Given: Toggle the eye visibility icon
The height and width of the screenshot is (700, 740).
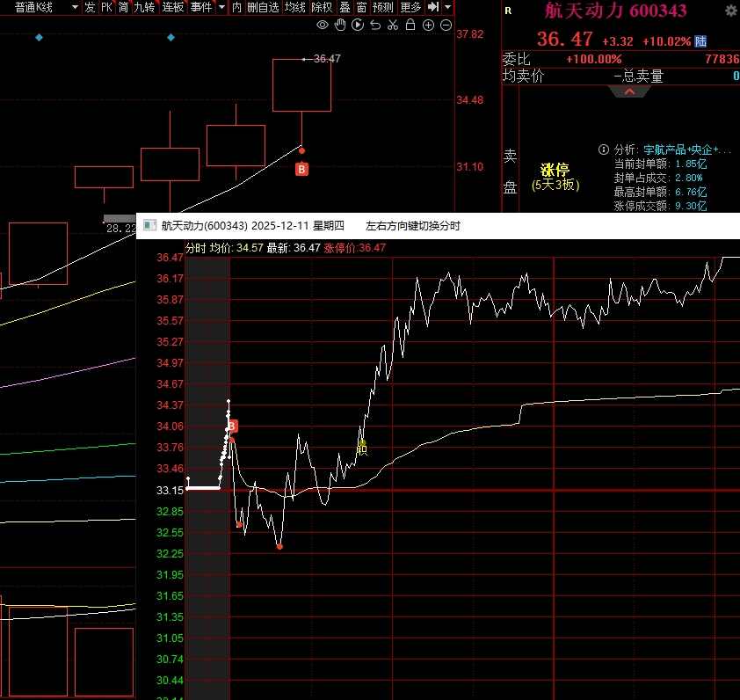Looking at the screenshot, I should [323, 25].
